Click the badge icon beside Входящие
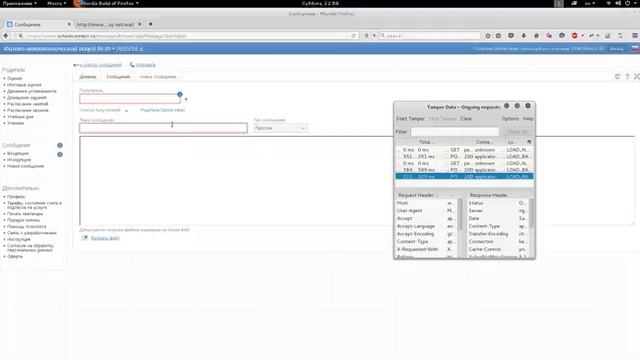 (x=60, y=154)
